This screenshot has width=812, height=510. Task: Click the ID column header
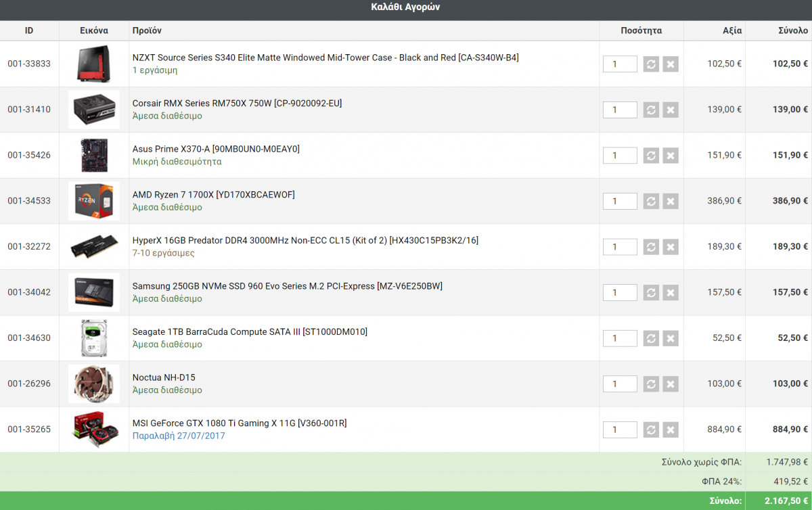coord(29,30)
